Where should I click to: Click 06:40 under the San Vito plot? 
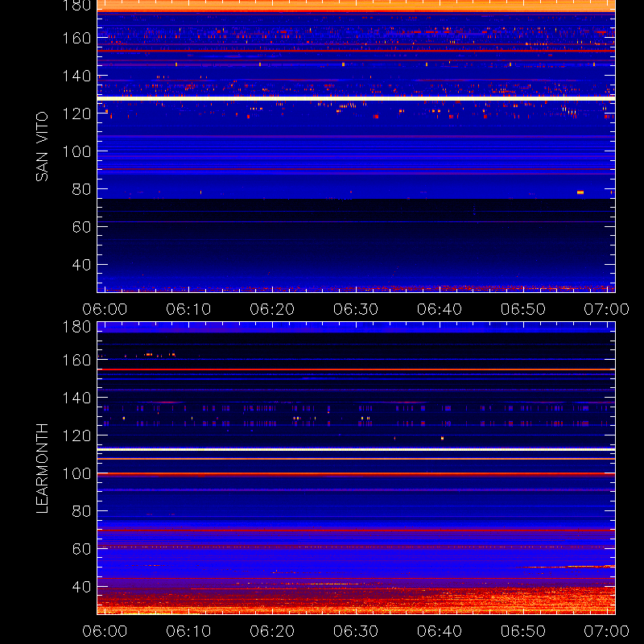click(x=440, y=309)
